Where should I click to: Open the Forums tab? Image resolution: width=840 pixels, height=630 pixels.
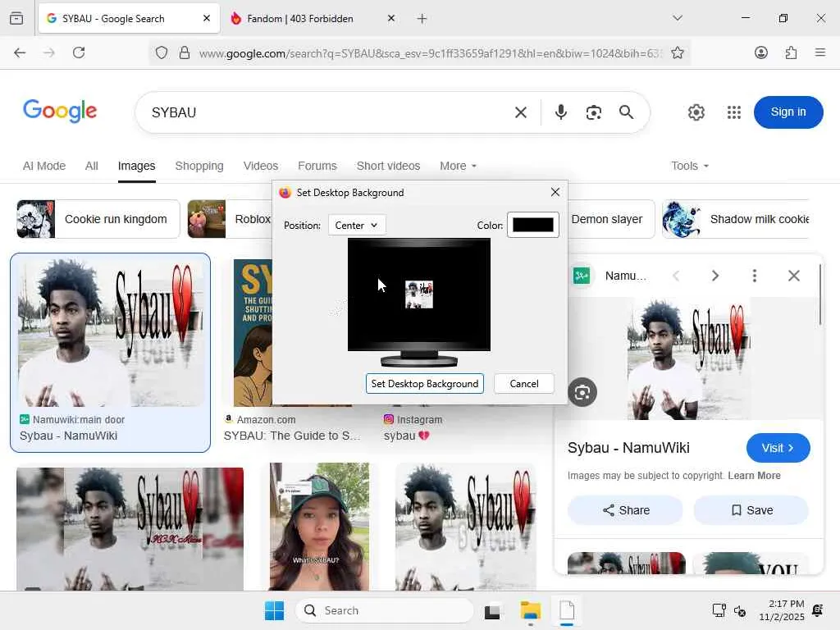click(317, 166)
